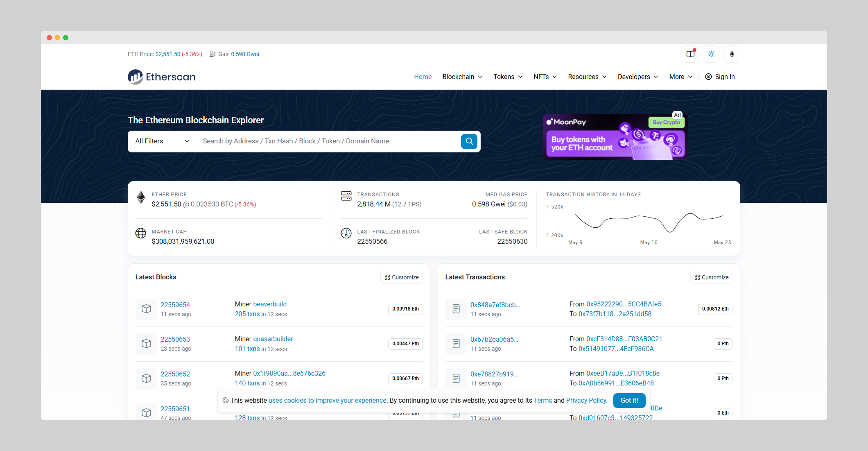Viewport: 868px width, 451px height.
Task: Click the MoonPay Buy Crypto ad banner
Action: coord(615,137)
